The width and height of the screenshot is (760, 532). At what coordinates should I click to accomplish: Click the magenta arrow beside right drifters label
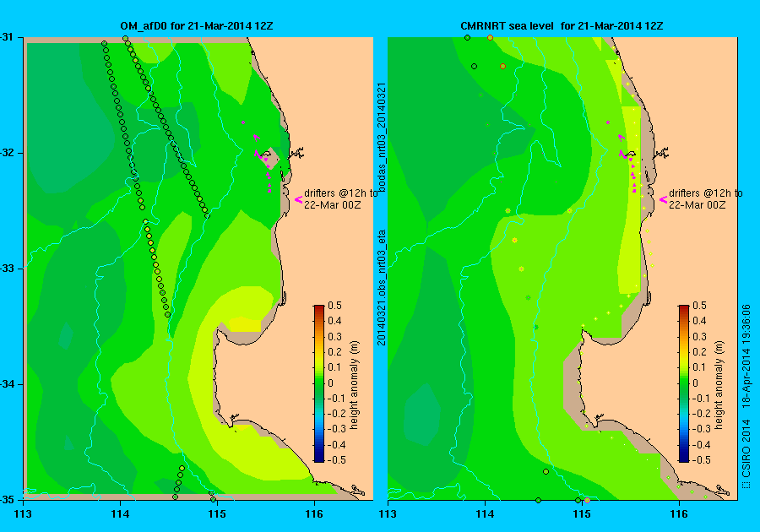[x=663, y=199]
